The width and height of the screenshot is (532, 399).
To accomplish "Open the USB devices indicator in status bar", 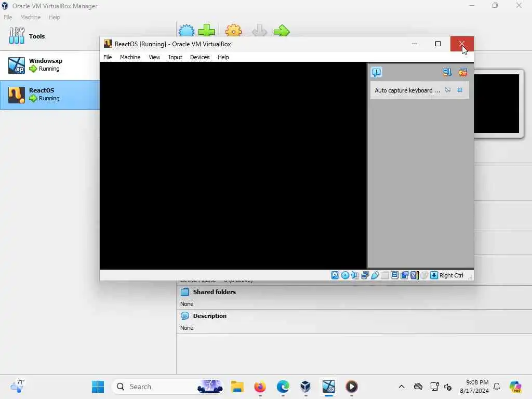I will tap(375, 275).
